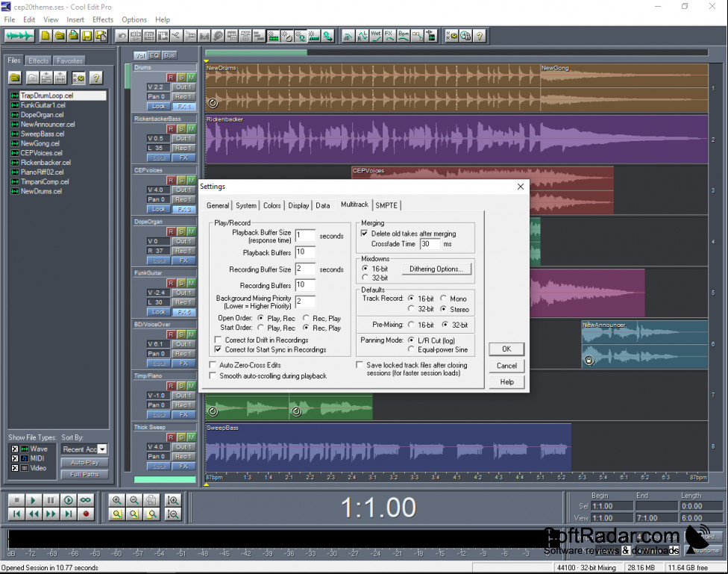This screenshot has height=574, width=728.
Task: Switch to the Favorites panel tab
Action: (69, 60)
